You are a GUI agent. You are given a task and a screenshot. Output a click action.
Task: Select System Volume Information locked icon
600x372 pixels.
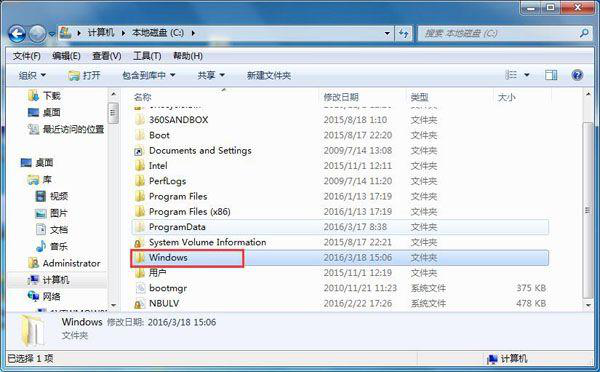139,243
